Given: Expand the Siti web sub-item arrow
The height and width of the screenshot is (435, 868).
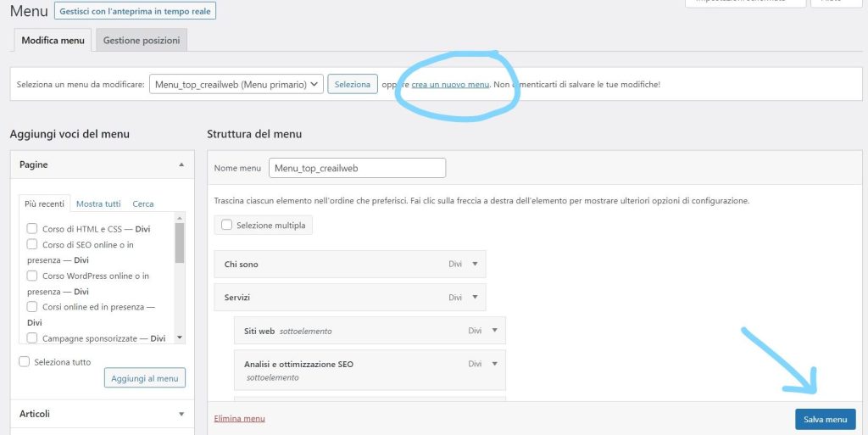Looking at the screenshot, I should click(x=495, y=331).
